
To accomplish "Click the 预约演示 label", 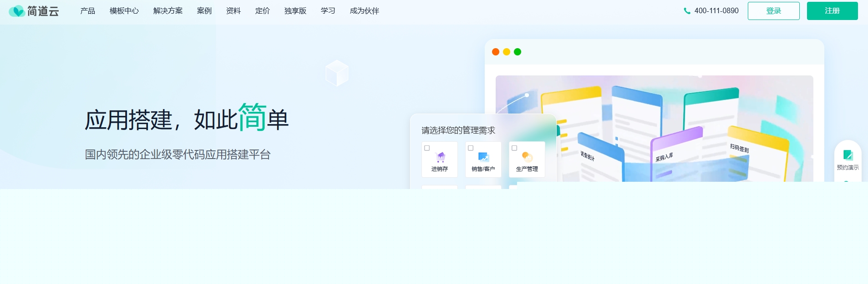I will click(x=848, y=168).
